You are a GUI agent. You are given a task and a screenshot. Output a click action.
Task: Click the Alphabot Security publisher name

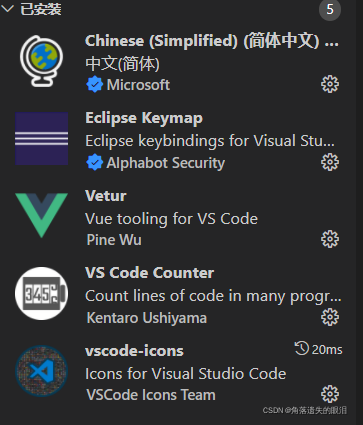click(x=166, y=163)
